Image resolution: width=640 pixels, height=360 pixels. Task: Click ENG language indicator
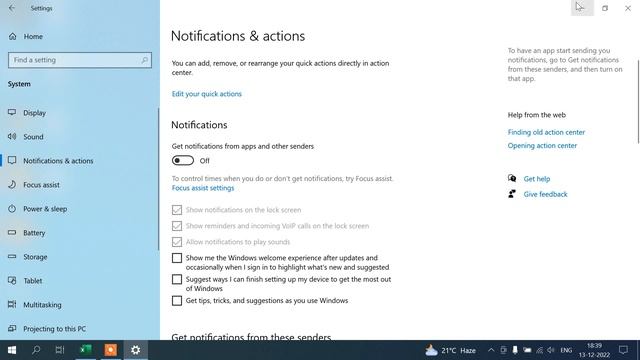pos(566,350)
